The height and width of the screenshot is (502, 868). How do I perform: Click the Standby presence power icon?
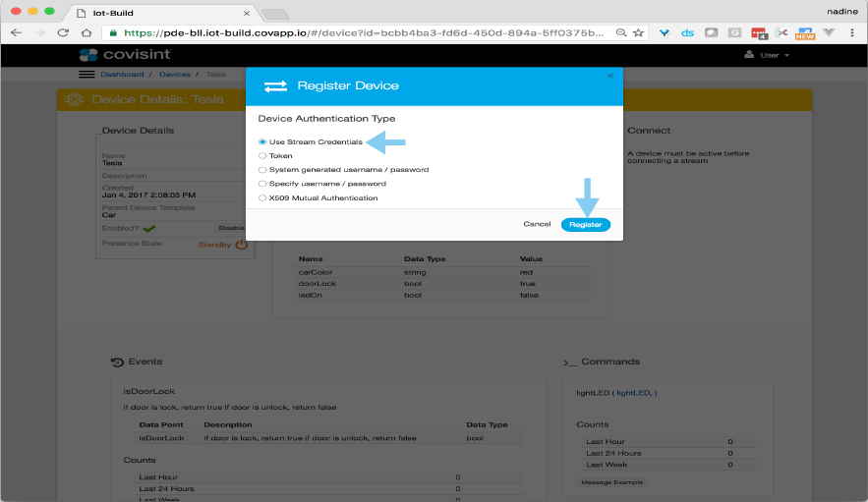pos(239,245)
